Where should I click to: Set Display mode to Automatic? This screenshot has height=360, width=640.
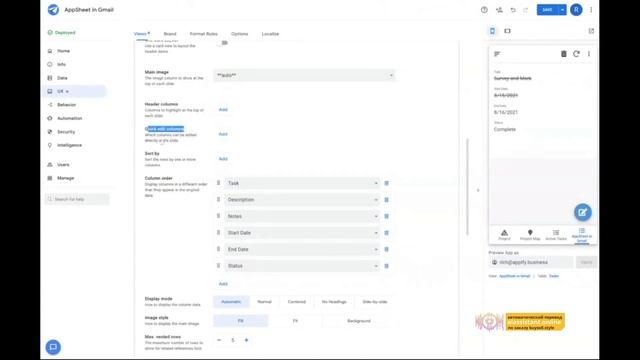click(x=231, y=302)
